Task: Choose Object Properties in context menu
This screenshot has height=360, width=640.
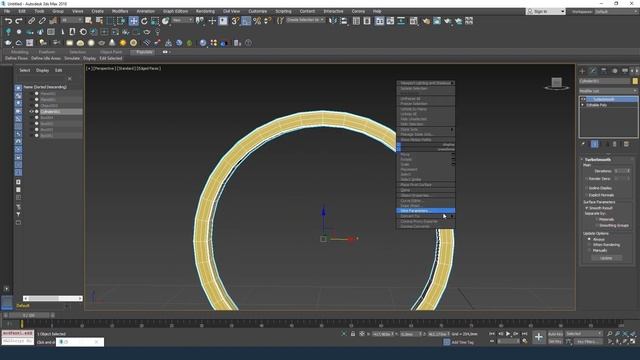Action: pos(426,195)
